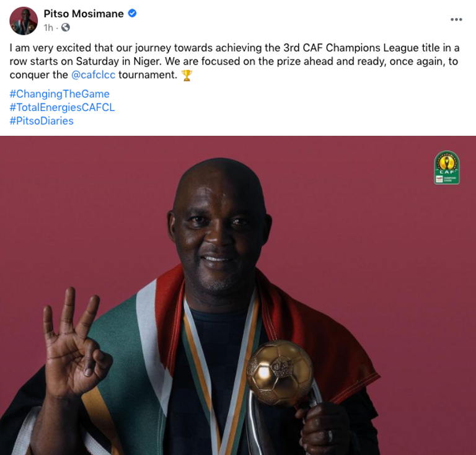Click the blue verified badge

coord(133,14)
